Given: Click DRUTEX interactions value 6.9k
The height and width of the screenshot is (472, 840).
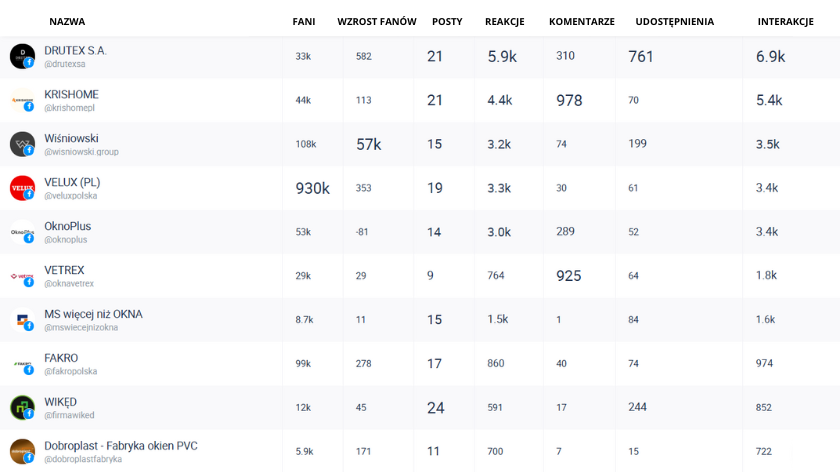Looking at the screenshot, I should (x=770, y=57).
